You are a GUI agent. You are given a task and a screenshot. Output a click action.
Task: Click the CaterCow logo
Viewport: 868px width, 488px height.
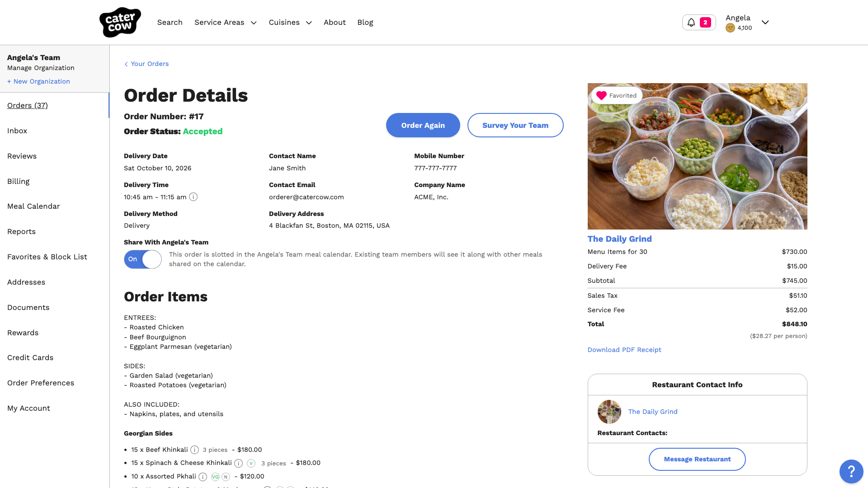pyautogui.click(x=120, y=22)
